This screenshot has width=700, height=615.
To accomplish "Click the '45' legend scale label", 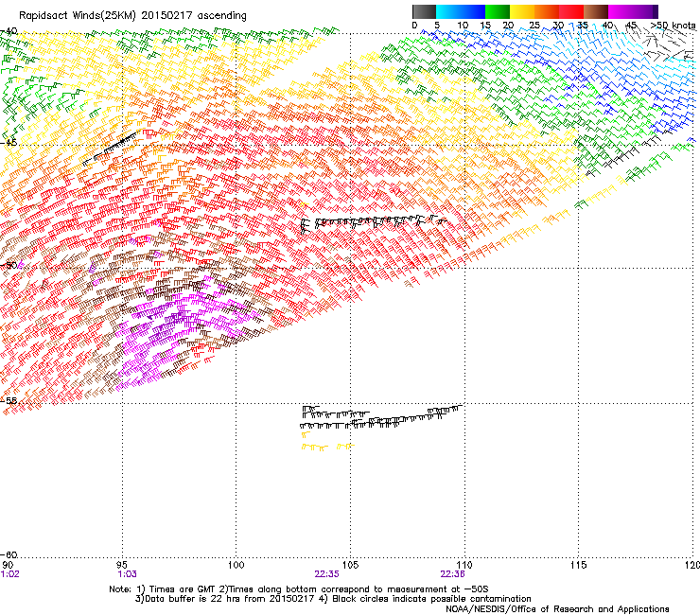I will click(x=631, y=26).
